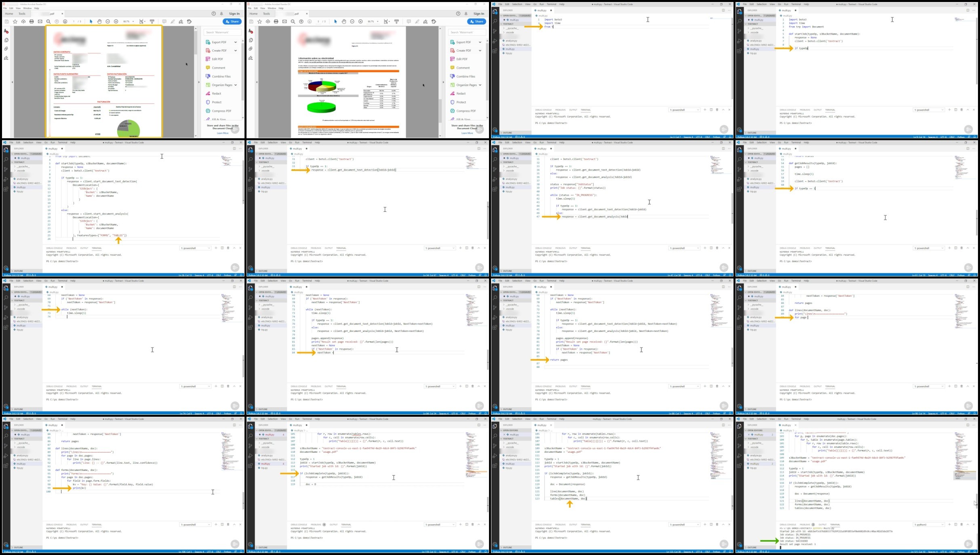In VS Code python3-terminal window, toggle maximized panel chevron
Image resolution: width=980 pixels, height=555 pixels.
click(x=967, y=525)
